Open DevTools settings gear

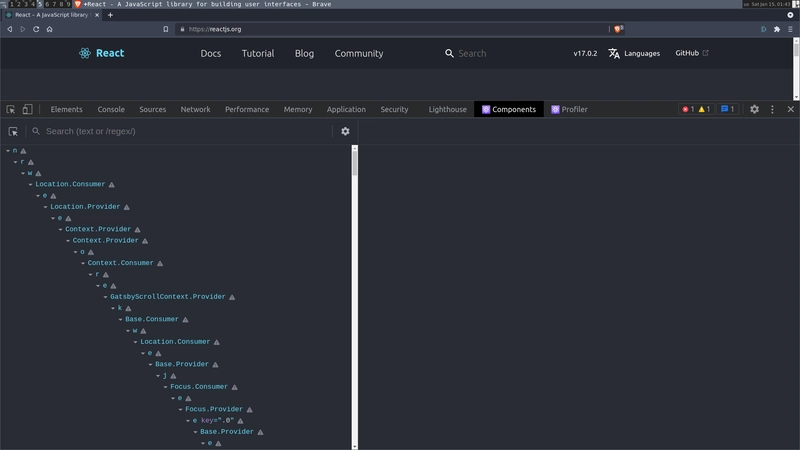[754, 109]
